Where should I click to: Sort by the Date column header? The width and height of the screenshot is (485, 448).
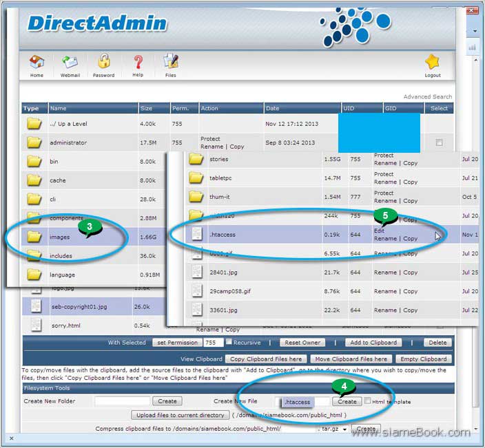(x=272, y=108)
